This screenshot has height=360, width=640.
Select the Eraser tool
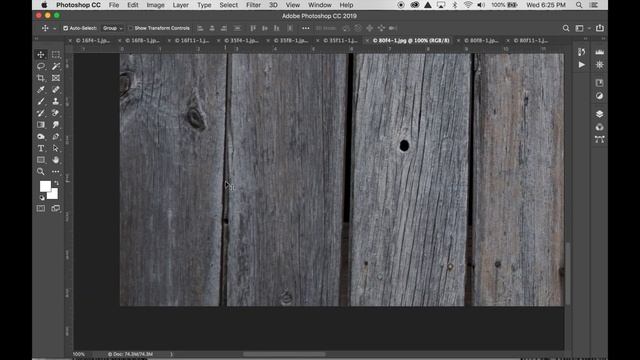56,113
